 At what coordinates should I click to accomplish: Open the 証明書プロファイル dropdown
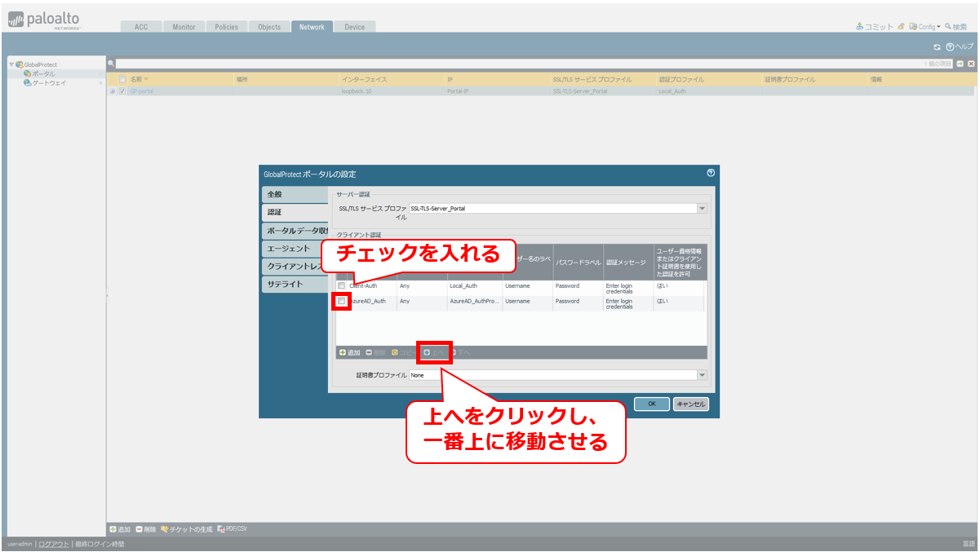pyautogui.click(x=702, y=375)
